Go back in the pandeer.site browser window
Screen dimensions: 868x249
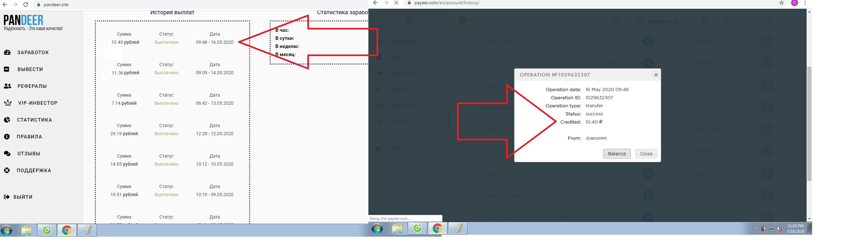tap(5, 5)
